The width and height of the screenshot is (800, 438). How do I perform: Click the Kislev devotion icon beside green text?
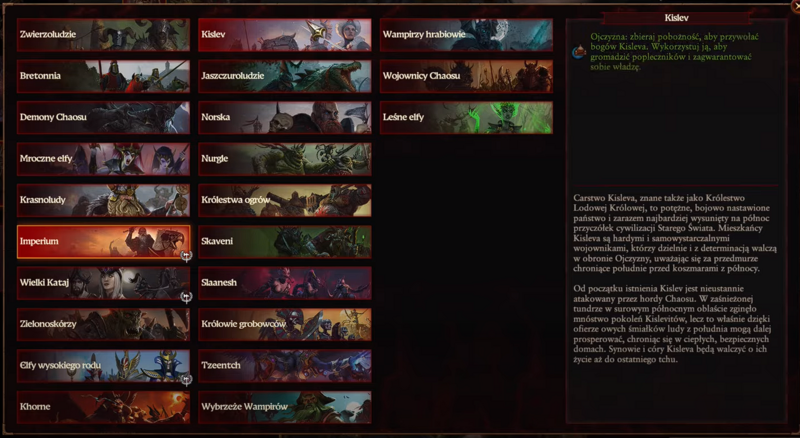[579, 52]
